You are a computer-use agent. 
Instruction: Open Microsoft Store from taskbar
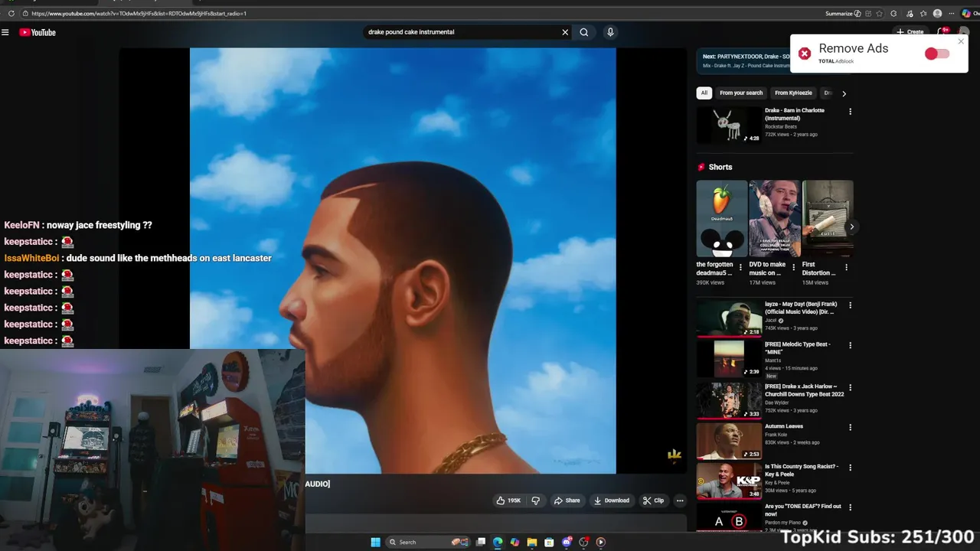coord(549,542)
